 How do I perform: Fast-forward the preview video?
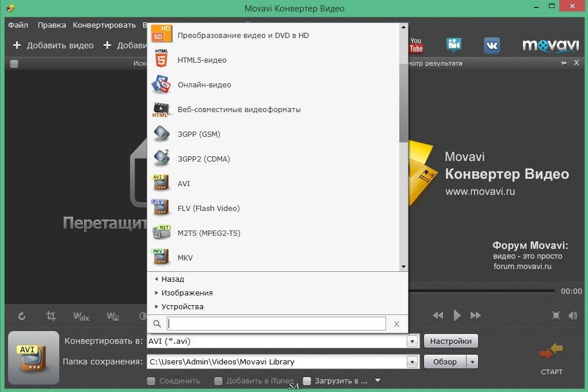click(475, 316)
